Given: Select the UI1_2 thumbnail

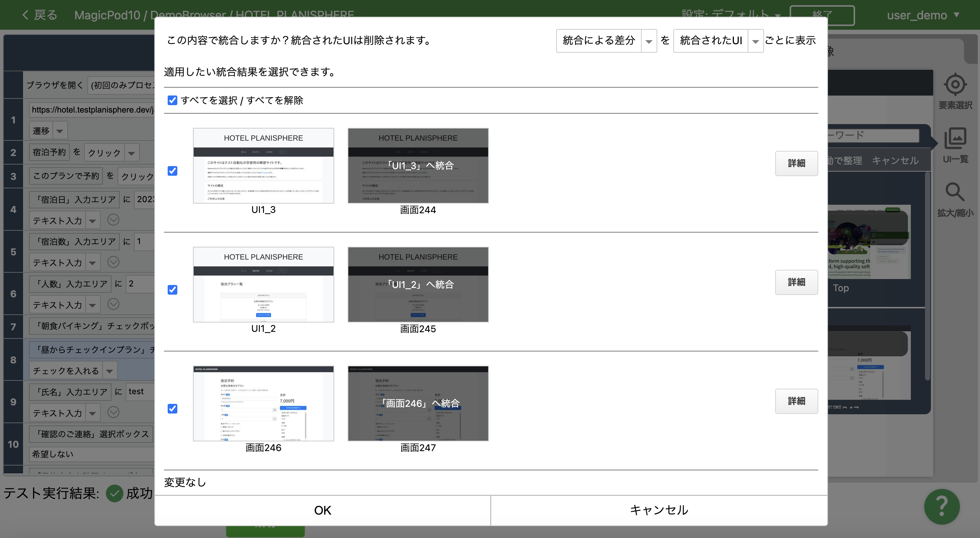Looking at the screenshot, I should click(263, 284).
